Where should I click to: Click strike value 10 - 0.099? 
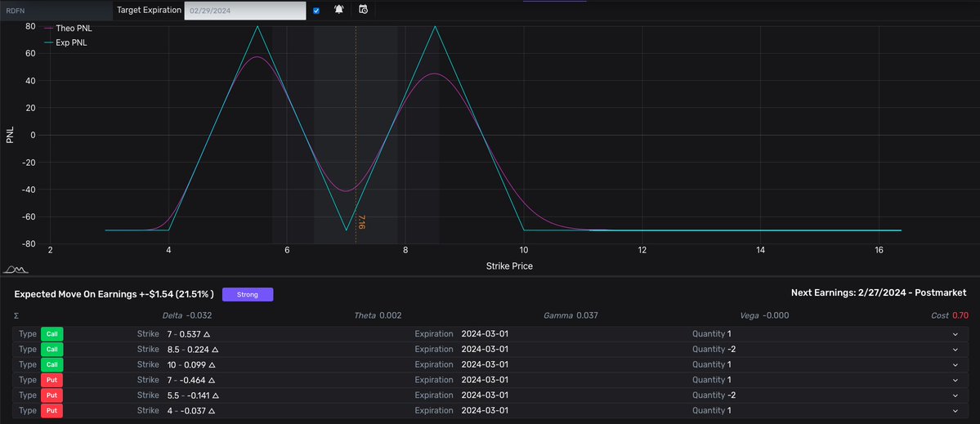(x=190, y=364)
